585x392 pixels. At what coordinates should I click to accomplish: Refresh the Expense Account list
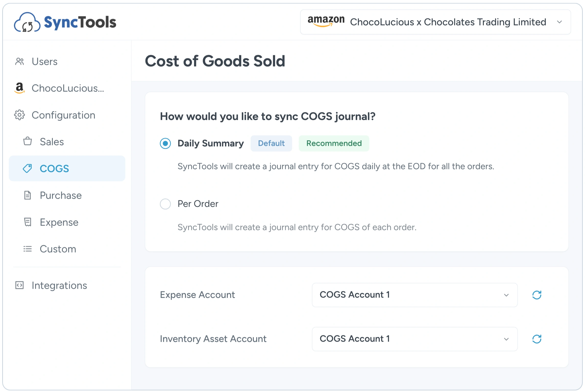(537, 295)
